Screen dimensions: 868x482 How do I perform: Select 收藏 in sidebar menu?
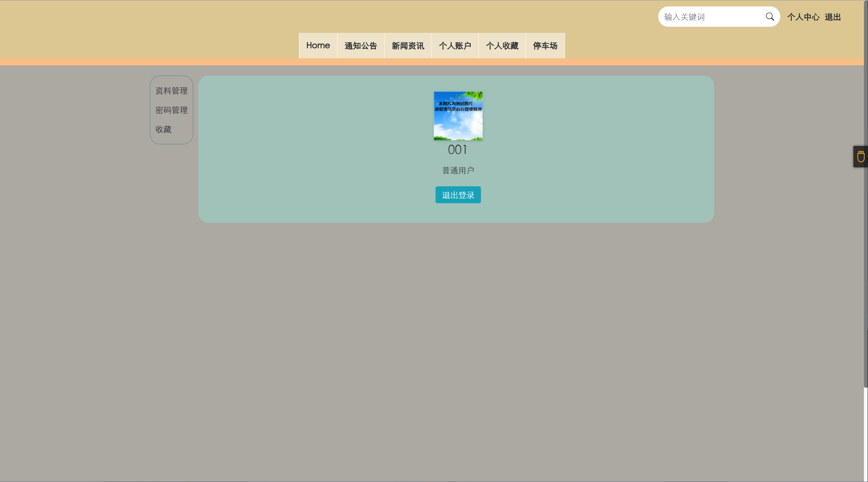(163, 129)
